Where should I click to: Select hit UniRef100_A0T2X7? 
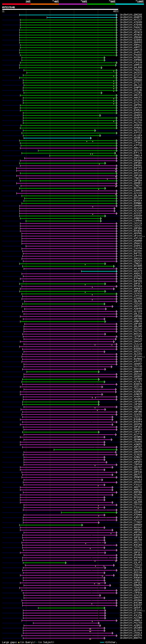pos(131,20)
